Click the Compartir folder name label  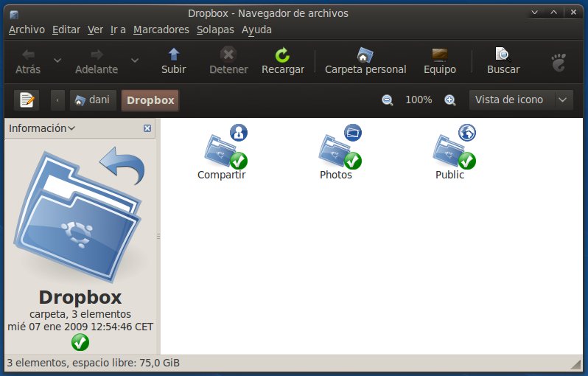point(221,175)
